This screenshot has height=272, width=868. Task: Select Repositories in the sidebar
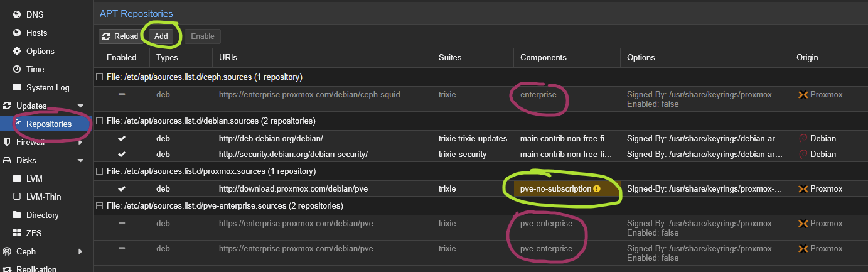coord(49,124)
